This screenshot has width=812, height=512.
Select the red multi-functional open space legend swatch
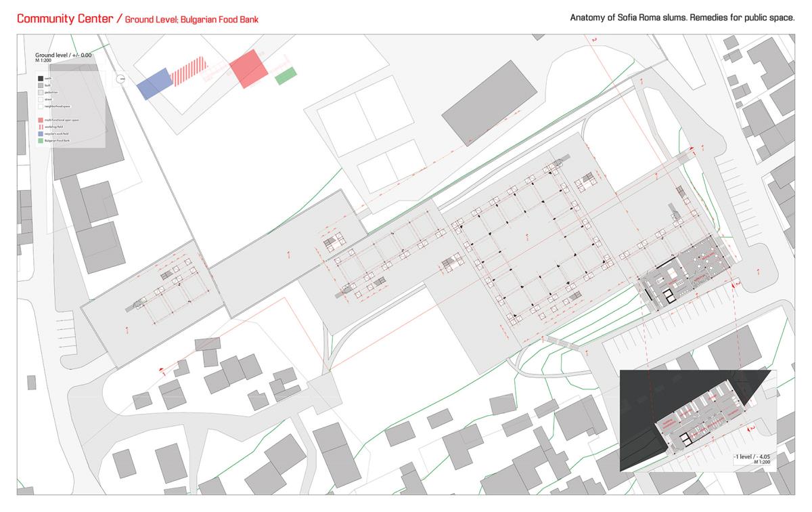tap(39, 120)
